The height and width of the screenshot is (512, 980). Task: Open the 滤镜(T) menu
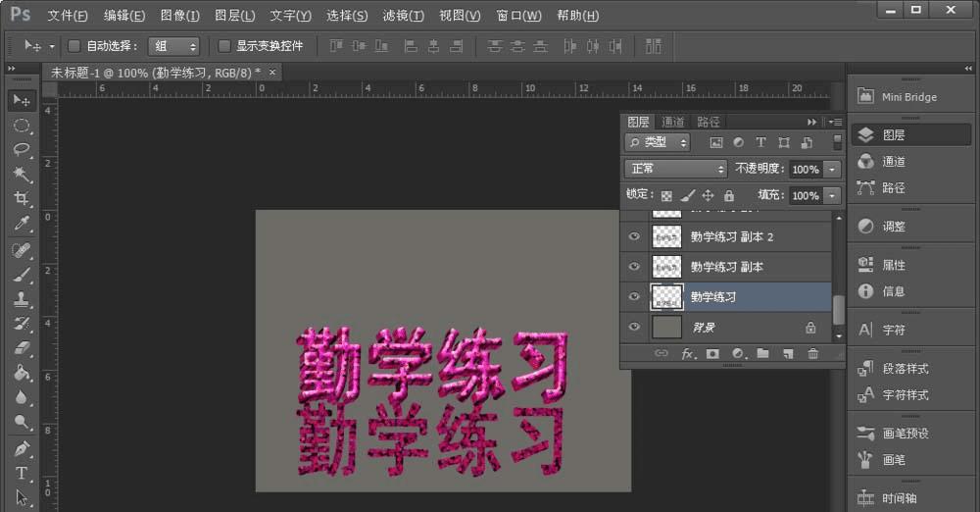click(x=403, y=16)
